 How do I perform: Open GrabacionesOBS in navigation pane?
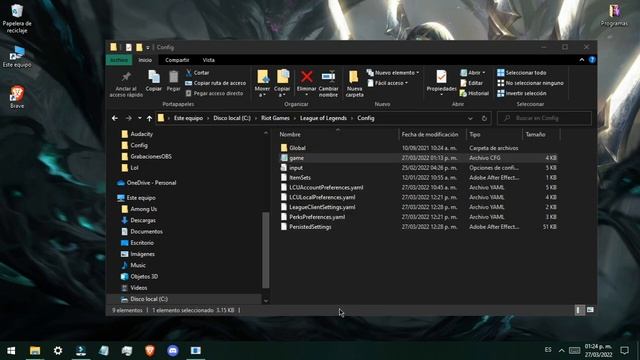pos(151,156)
